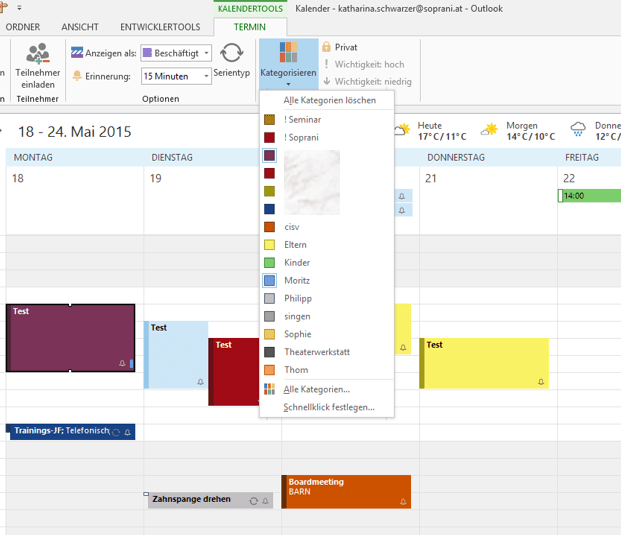This screenshot has width=621, height=535.
Task: Click recurrence icon on Trainings-JF appointment
Action: tap(116, 432)
